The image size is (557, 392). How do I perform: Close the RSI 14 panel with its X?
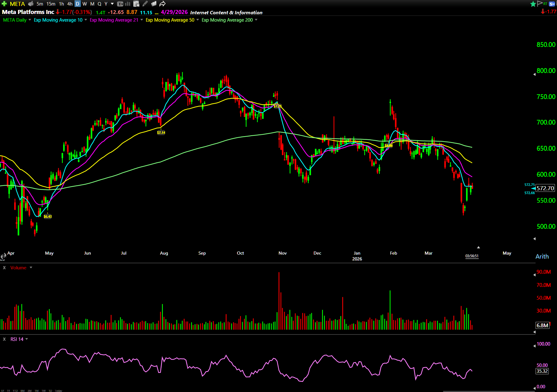tap(4, 339)
